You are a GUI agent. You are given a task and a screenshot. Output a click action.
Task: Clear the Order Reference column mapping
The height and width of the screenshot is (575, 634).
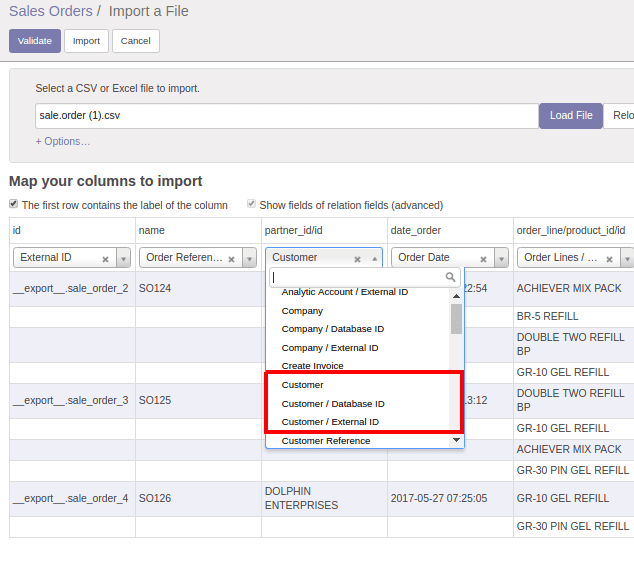(x=231, y=259)
